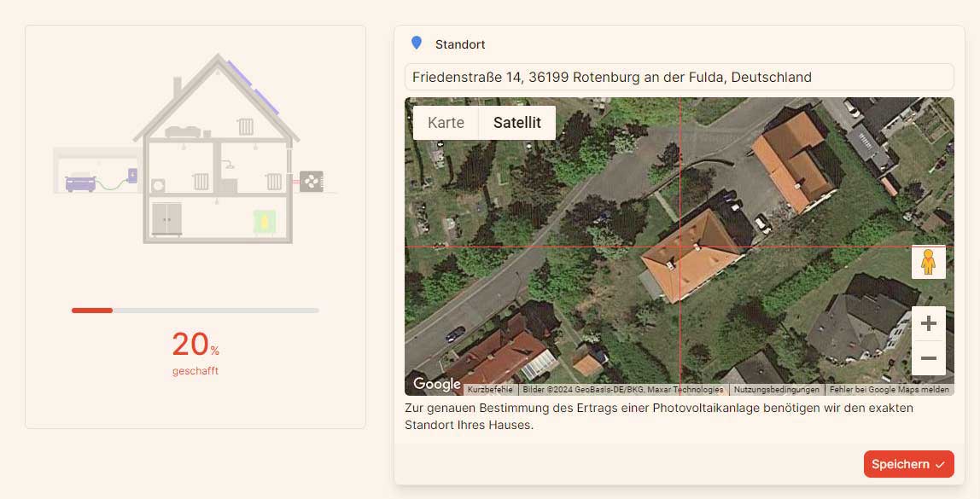Select the Satellit map view tab
Viewport: 980px width, 499px height.
coord(517,123)
